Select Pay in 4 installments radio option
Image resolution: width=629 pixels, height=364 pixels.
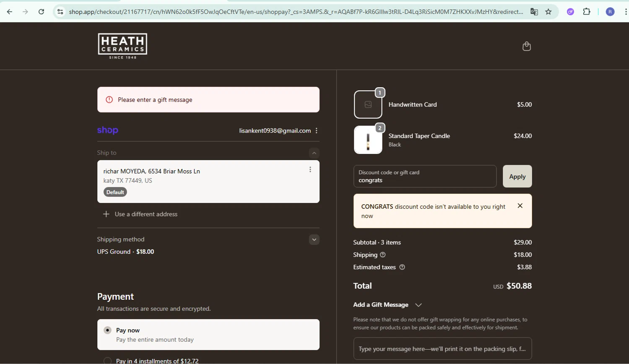point(107,361)
